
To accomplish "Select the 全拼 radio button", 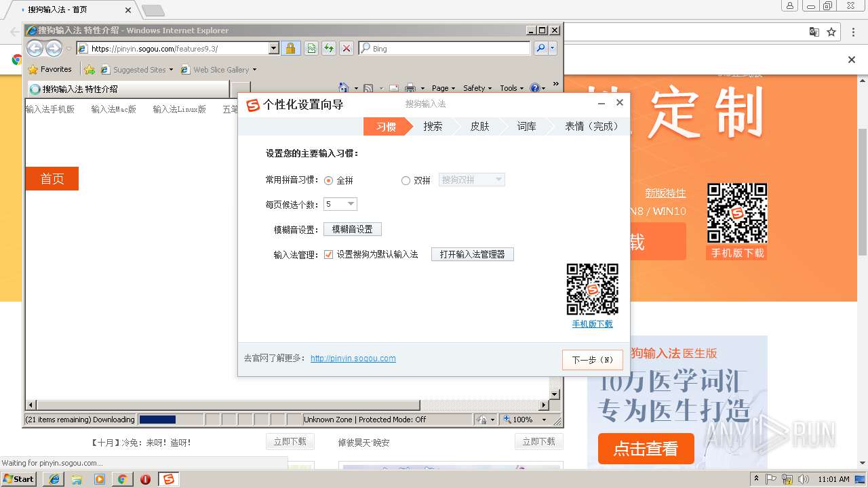I will point(328,180).
